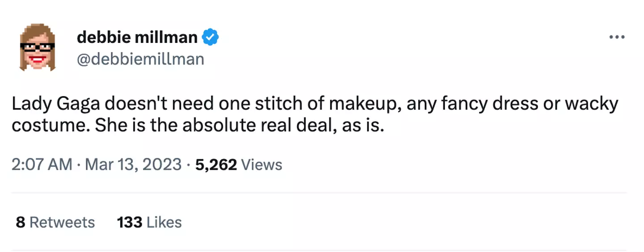Show who liked via "Likes" label
The image size is (644, 252).
164,222
